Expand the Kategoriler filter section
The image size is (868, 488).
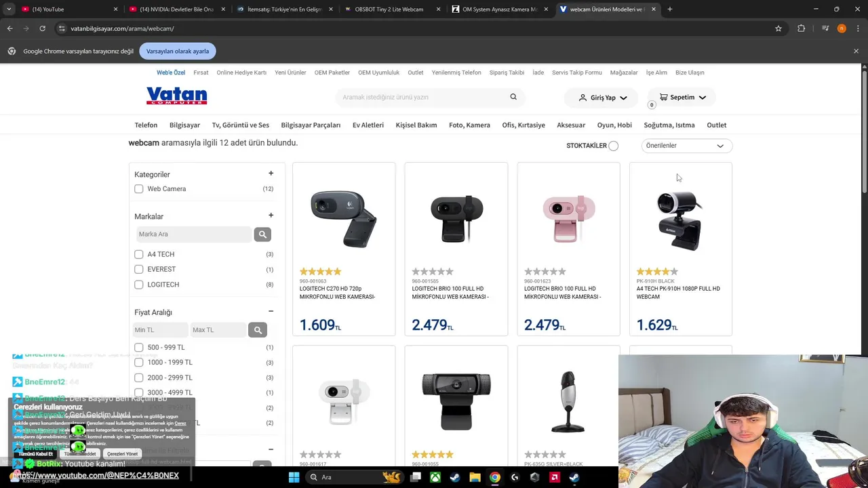tap(271, 174)
